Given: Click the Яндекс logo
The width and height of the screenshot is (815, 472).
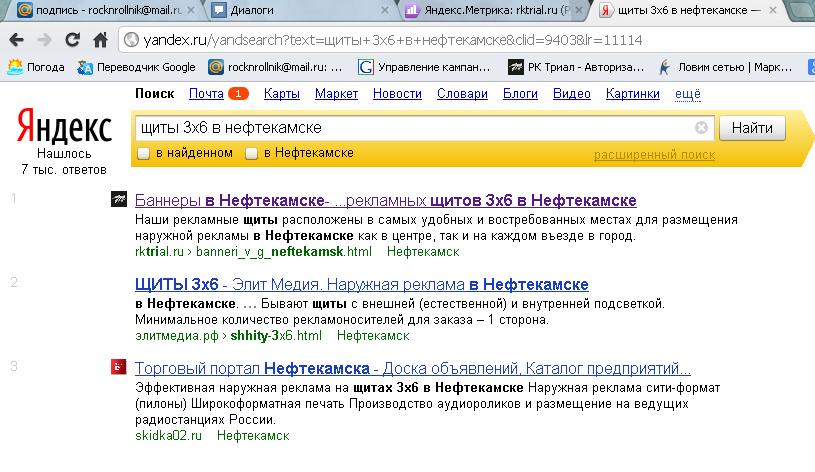Looking at the screenshot, I should click(64, 126).
